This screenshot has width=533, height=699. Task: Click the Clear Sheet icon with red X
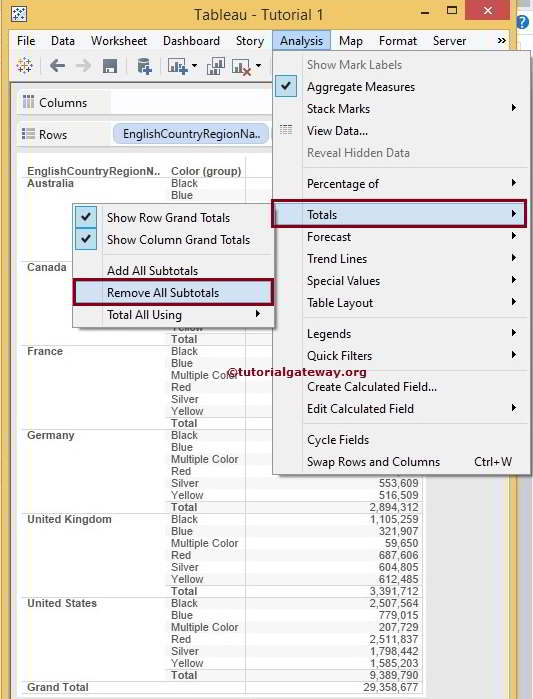point(242,67)
